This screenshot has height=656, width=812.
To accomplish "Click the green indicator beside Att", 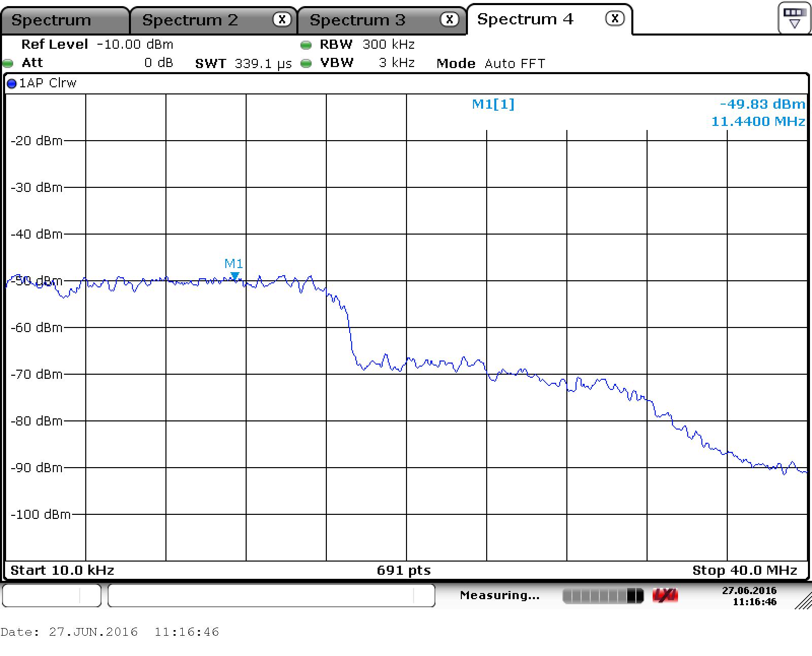I will pos(8,63).
